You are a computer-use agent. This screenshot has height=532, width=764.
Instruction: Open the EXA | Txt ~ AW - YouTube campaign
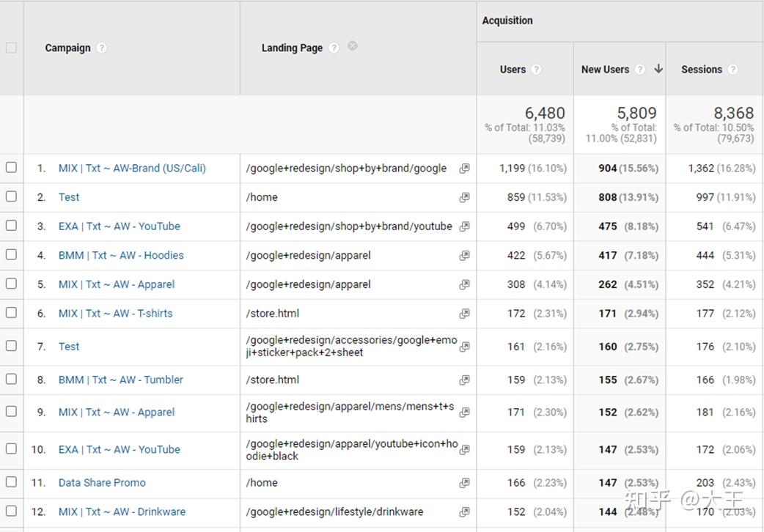coord(119,226)
